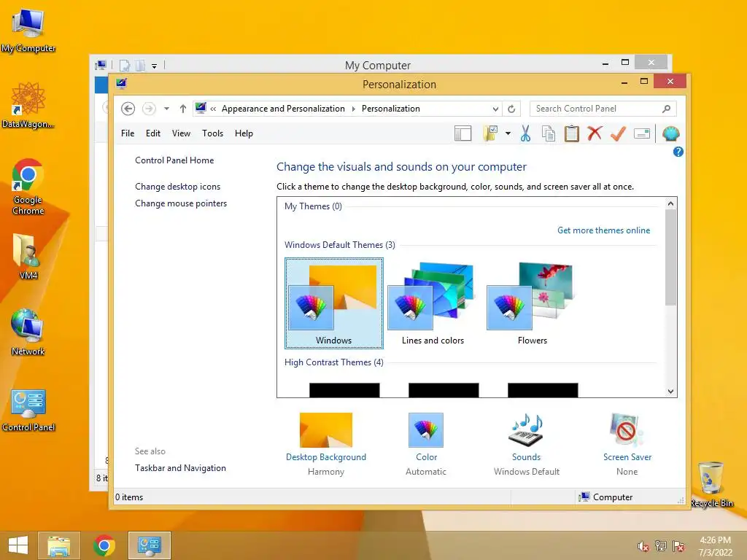Click the blue shell icon in toolbar

point(671,134)
